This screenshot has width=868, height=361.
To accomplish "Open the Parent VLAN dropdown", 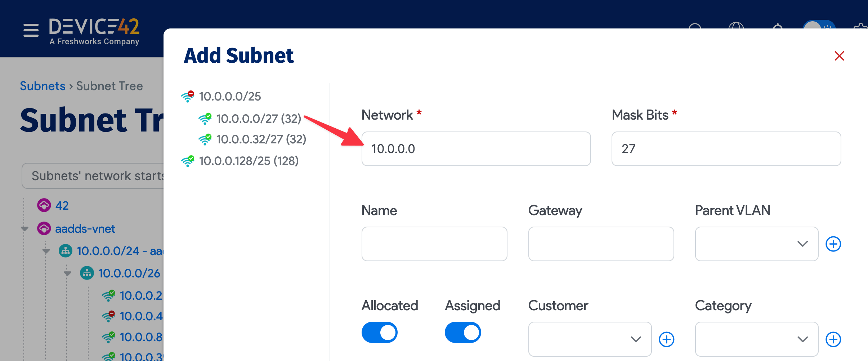I will tap(756, 244).
